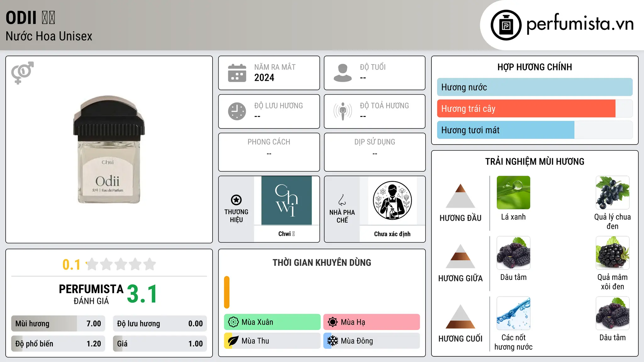Viewport: 644px width, 362px height.
Task: Open the Quả lý chua đen note image
Action: click(x=613, y=193)
